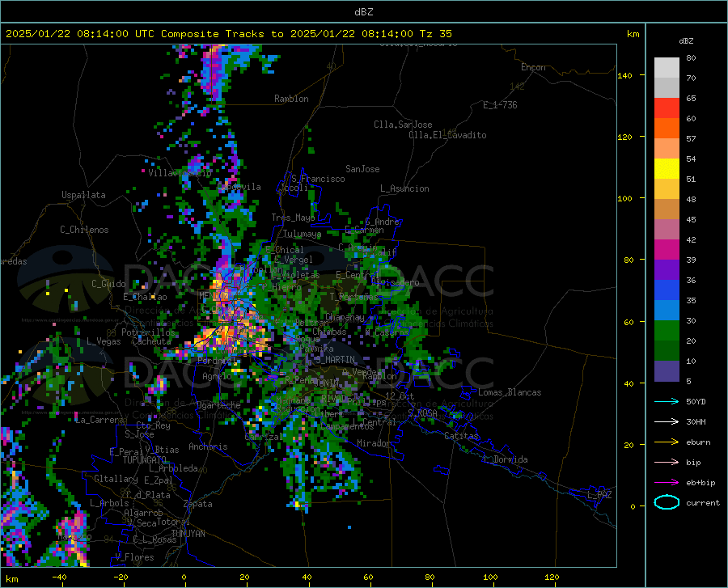Click the '65' value on dBZ scale
The width and height of the screenshot is (728, 588).
(x=691, y=98)
